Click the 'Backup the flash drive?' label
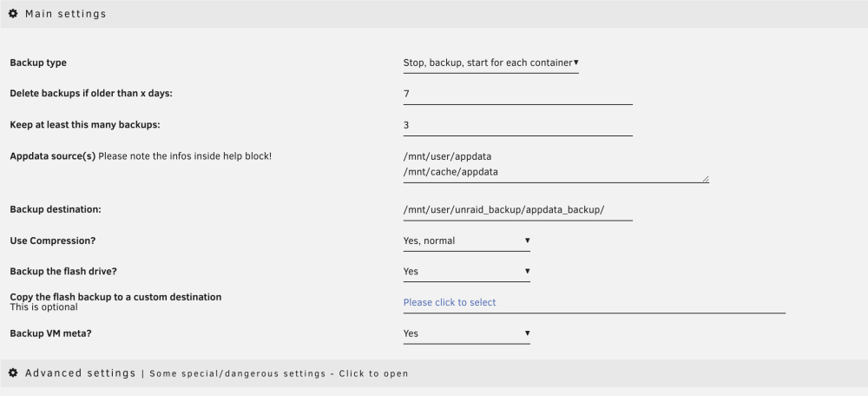Viewport: 868px width, 396px height. (x=63, y=272)
